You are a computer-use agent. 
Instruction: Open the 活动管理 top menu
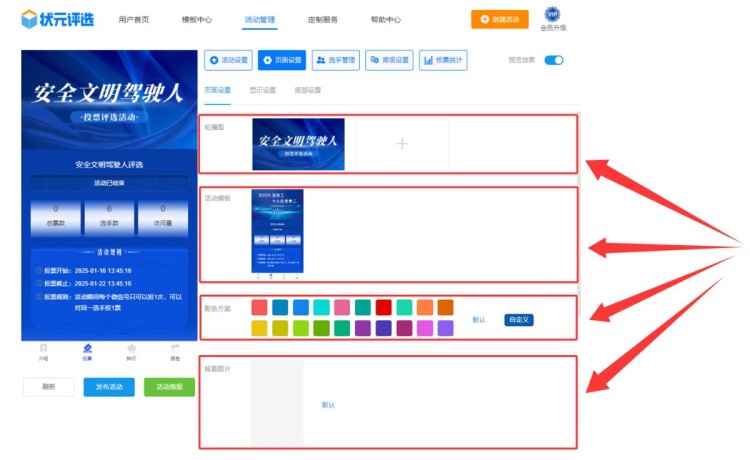[260, 19]
